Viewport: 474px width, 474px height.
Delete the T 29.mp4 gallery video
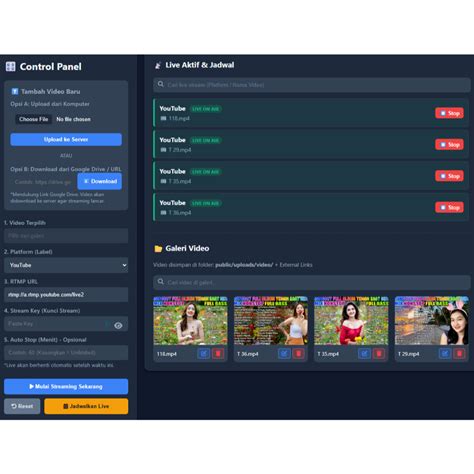459,354
